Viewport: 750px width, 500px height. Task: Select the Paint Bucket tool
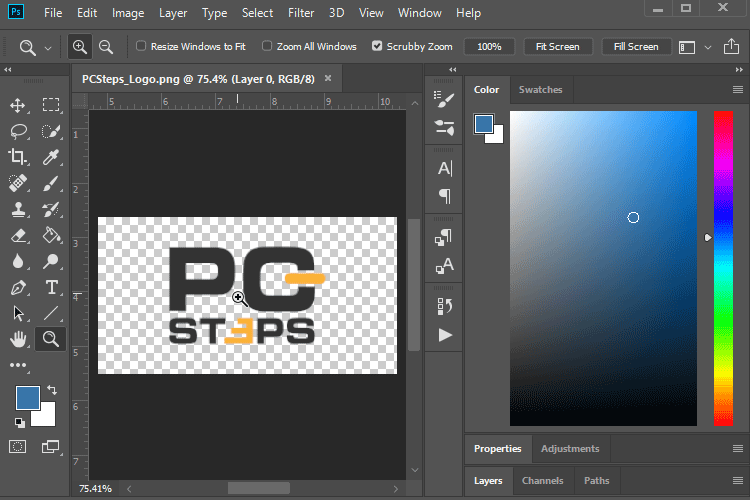click(51, 235)
